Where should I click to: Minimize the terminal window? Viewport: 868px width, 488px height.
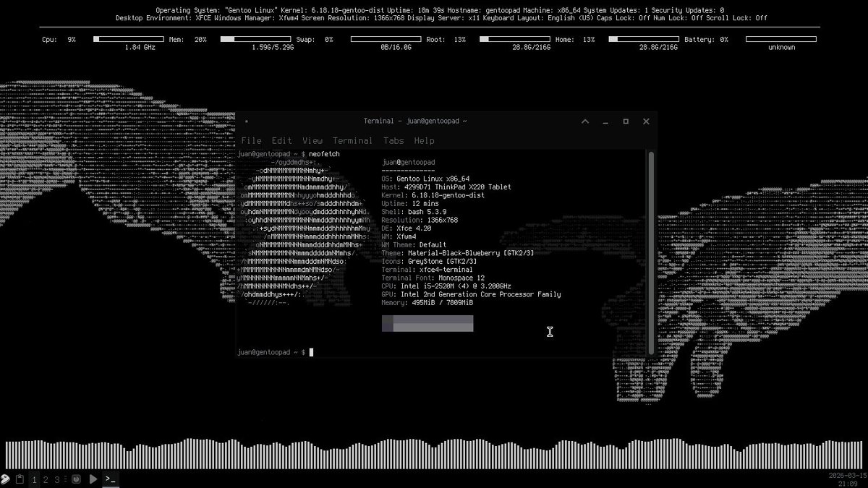click(x=605, y=121)
